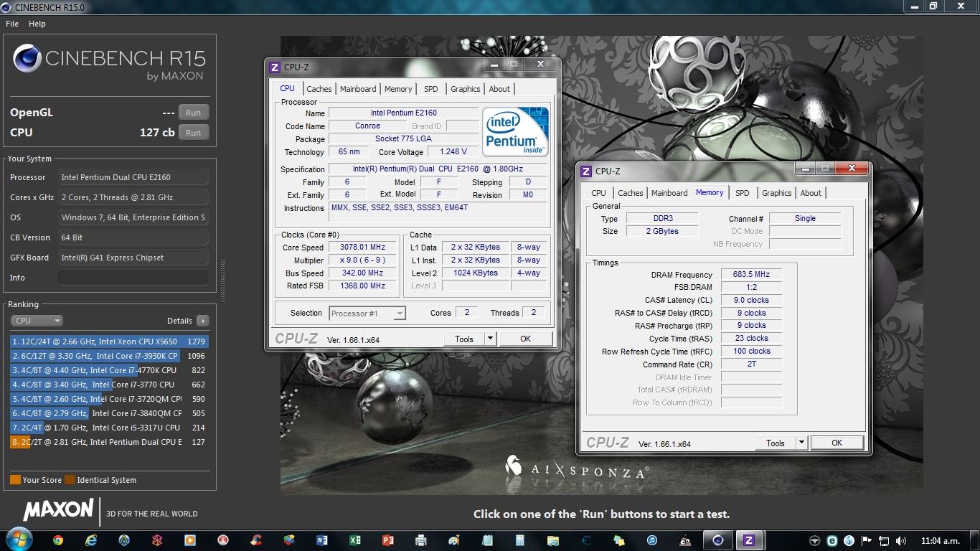Open About tab in CPU window
980x551 pixels.
coord(499,89)
